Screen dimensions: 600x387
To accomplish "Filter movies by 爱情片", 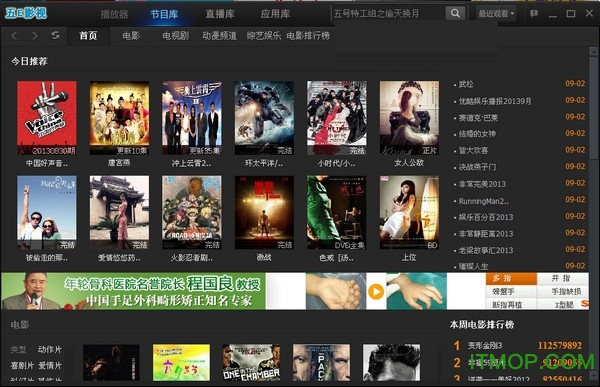I will tap(50, 366).
